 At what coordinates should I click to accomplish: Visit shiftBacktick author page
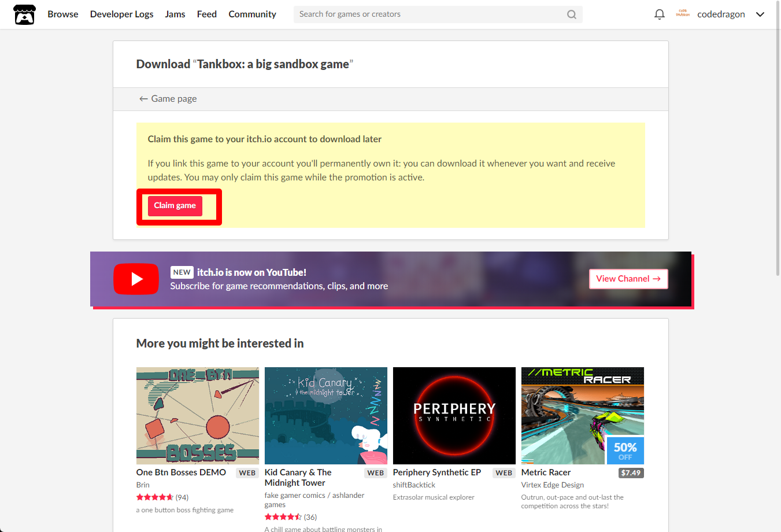(x=414, y=485)
